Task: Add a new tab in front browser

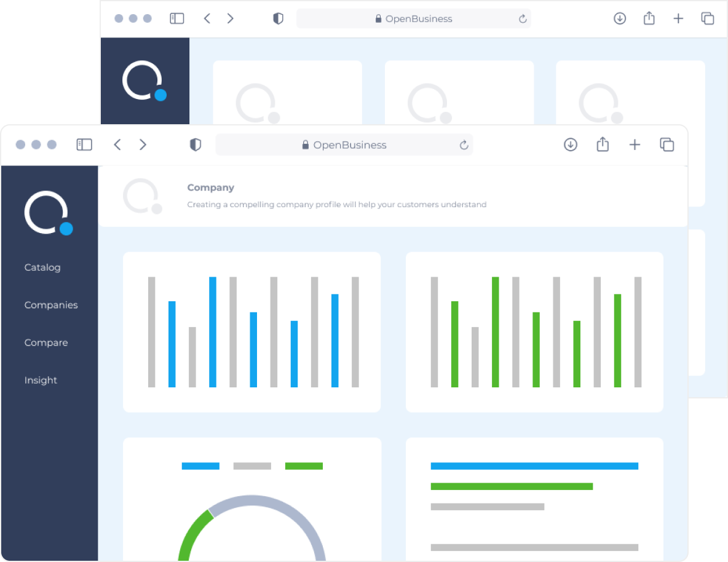Action: (x=635, y=145)
